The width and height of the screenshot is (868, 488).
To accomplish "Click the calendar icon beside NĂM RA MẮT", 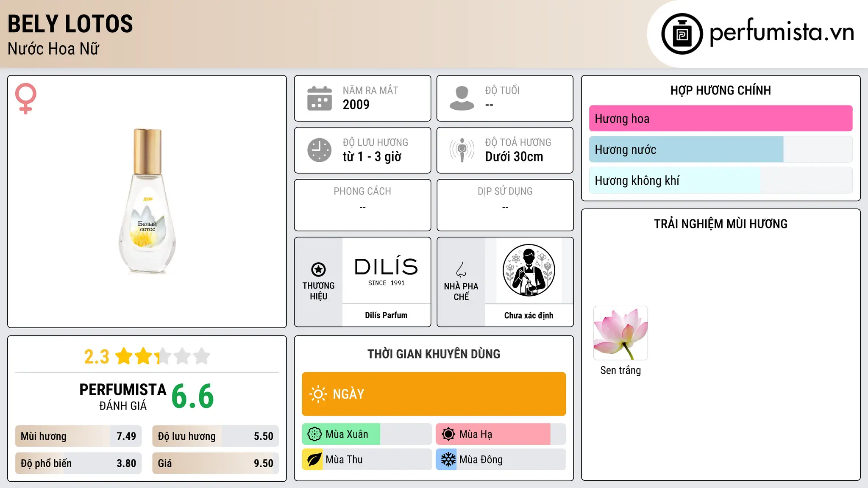I will tap(320, 98).
